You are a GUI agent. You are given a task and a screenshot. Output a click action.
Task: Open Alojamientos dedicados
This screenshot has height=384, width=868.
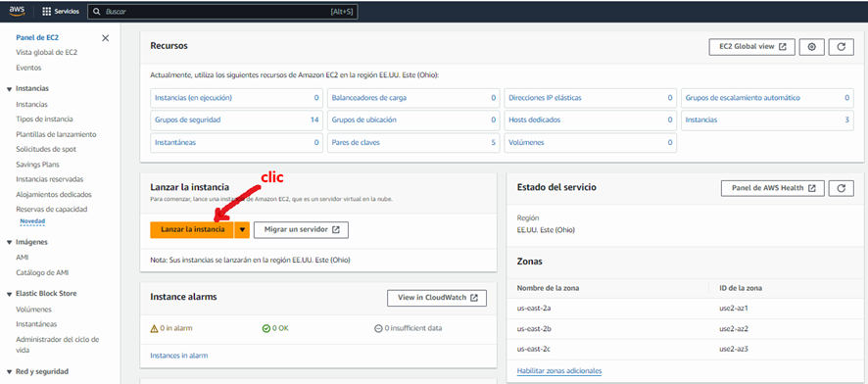54,194
